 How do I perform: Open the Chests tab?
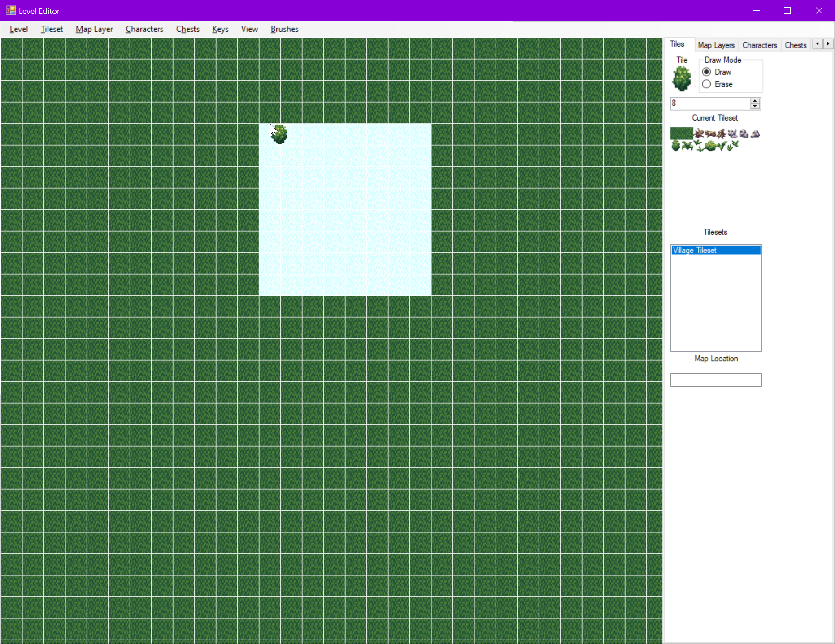tap(796, 45)
